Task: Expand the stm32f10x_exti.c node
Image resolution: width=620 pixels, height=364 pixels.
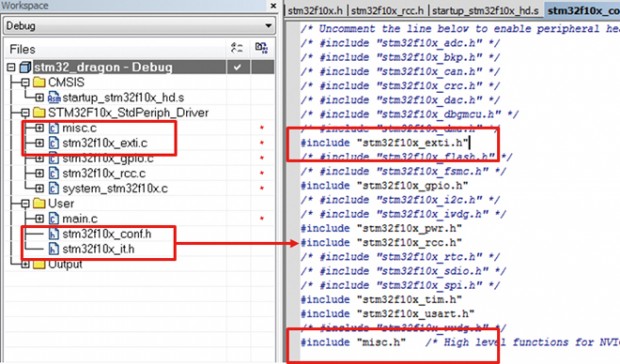Action: point(39,143)
